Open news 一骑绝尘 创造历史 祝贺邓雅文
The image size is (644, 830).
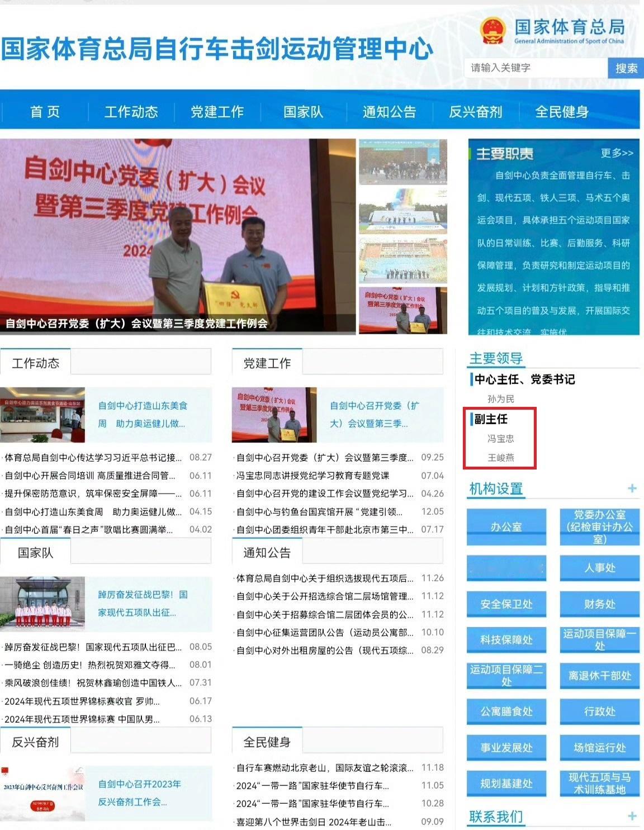(90, 665)
